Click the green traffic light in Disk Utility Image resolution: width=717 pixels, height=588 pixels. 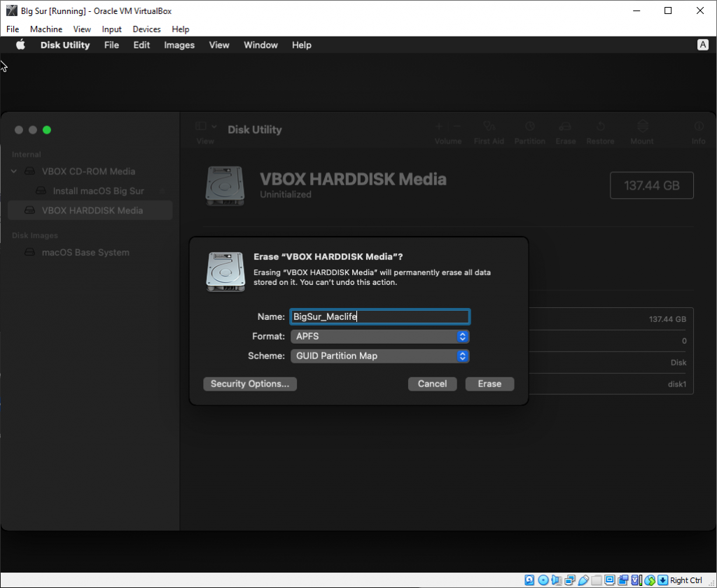point(47,129)
